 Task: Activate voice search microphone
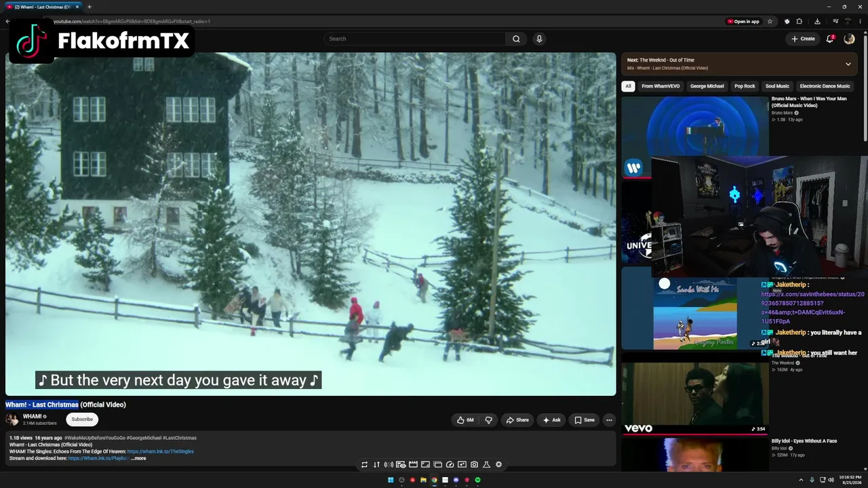tap(539, 39)
